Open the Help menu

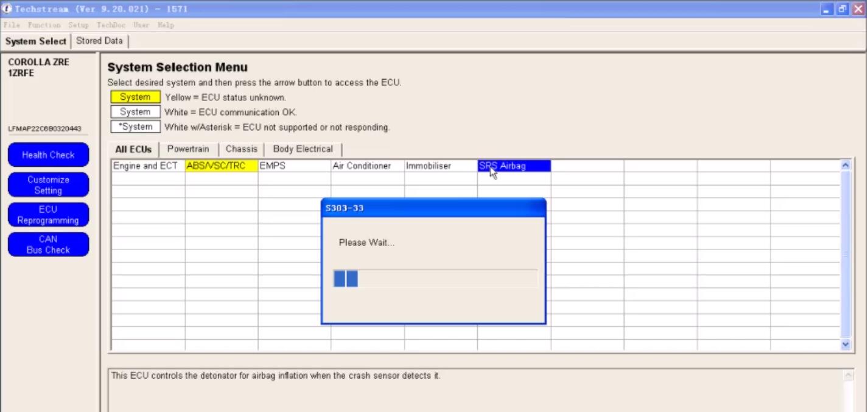[x=166, y=25]
